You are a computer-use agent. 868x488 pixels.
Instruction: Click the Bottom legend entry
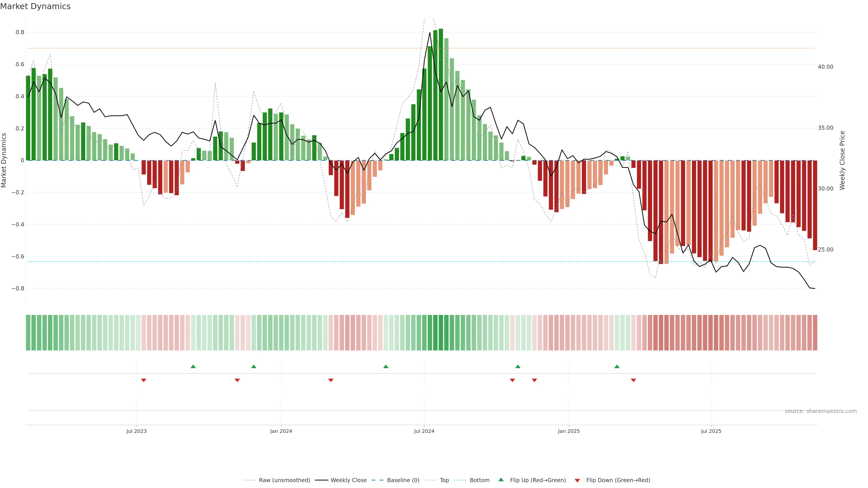(479, 480)
